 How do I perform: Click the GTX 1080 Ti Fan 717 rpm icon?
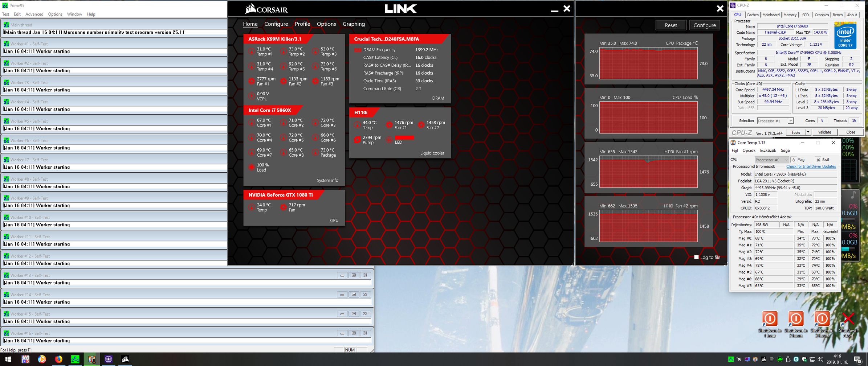[283, 207]
